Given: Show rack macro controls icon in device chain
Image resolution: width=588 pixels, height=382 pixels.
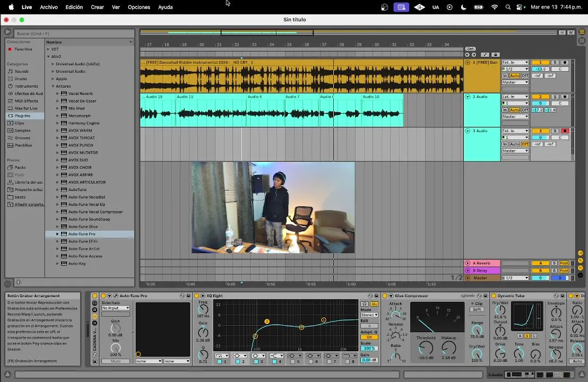Looking at the screenshot, I should pyautogui.click(x=94, y=303).
